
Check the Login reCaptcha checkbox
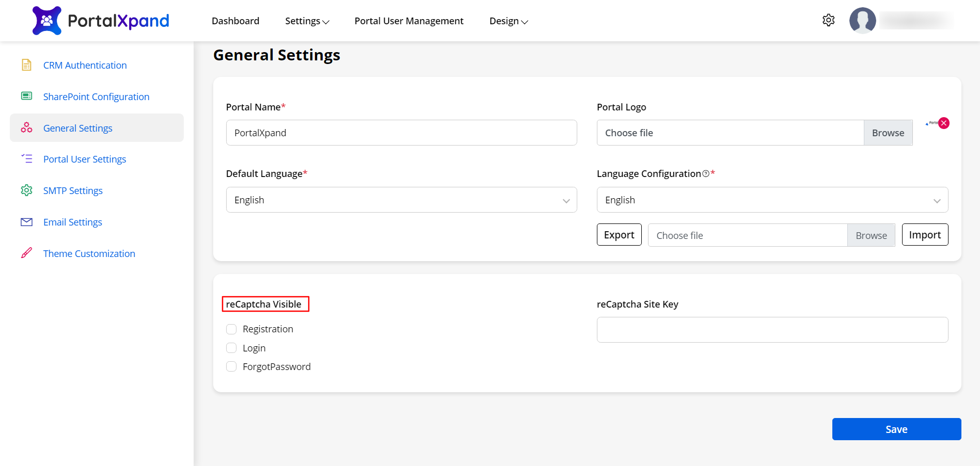pyautogui.click(x=231, y=348)
